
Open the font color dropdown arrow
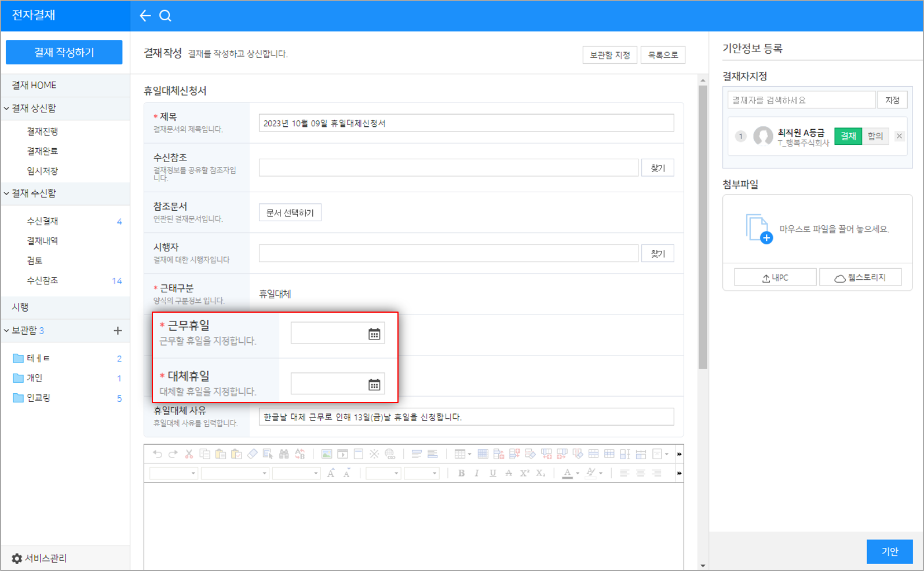(578, 474)
